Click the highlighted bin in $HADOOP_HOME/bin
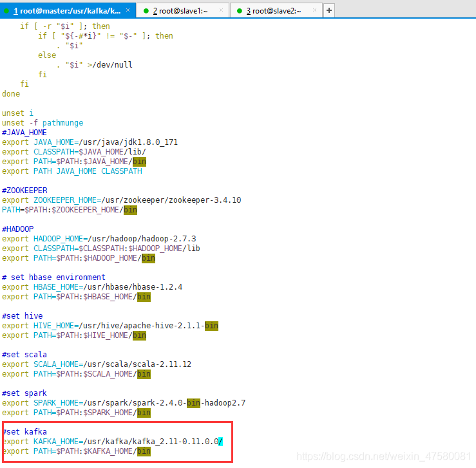The height and width of the screenshot is (468, 476). (x=148, y=258)
